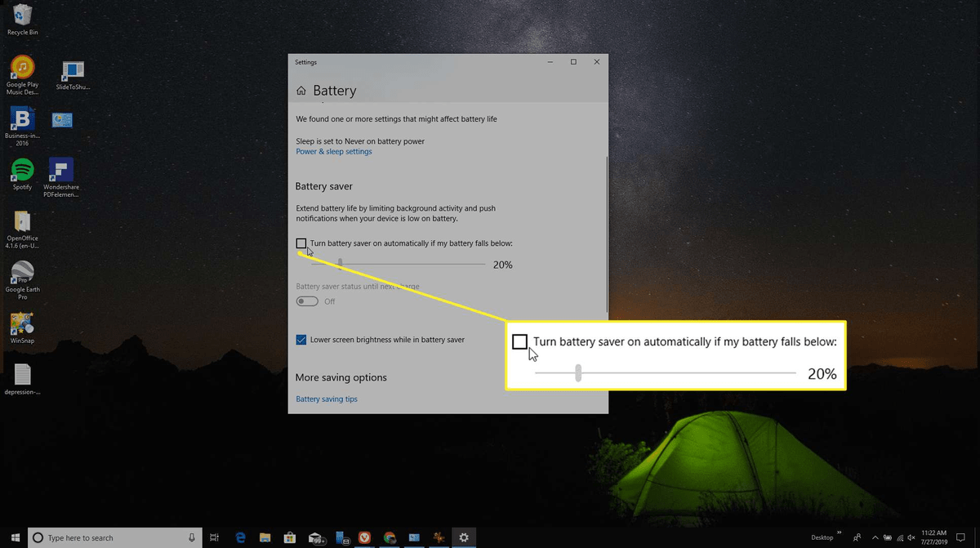Expand hidden icons in the system tray
This screenshot has width=980, height=548.
coord(874,537)
